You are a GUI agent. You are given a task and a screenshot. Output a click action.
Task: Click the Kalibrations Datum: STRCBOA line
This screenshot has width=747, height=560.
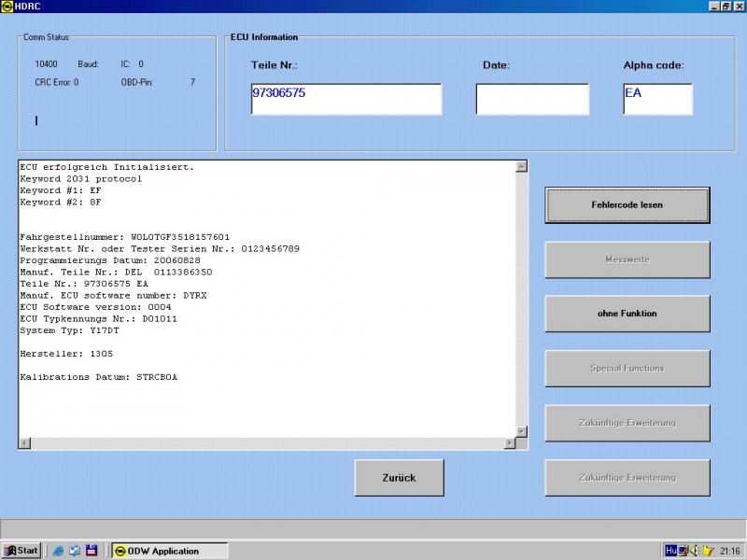coord(99,377)
